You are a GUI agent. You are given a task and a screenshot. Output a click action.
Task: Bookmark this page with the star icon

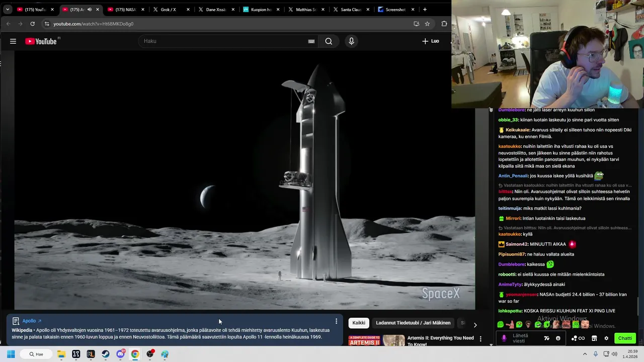[x=427, y=24]
